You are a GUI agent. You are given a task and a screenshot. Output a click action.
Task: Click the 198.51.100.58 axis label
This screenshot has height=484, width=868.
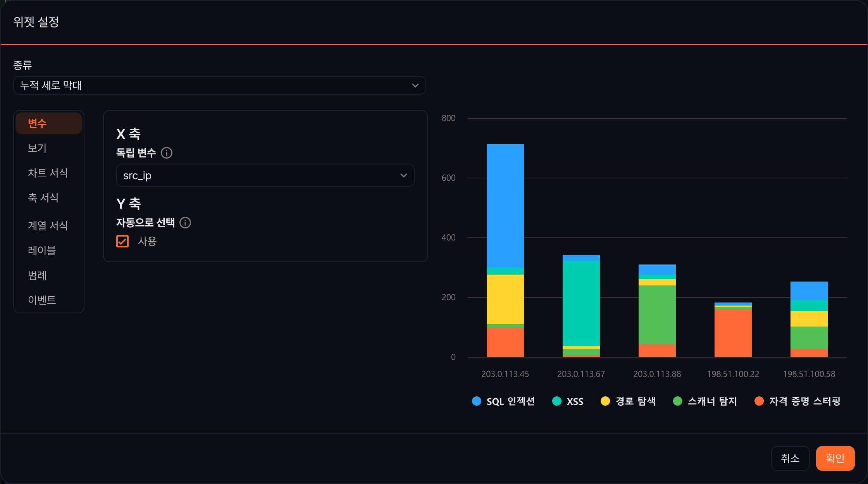tap(809, 374)
